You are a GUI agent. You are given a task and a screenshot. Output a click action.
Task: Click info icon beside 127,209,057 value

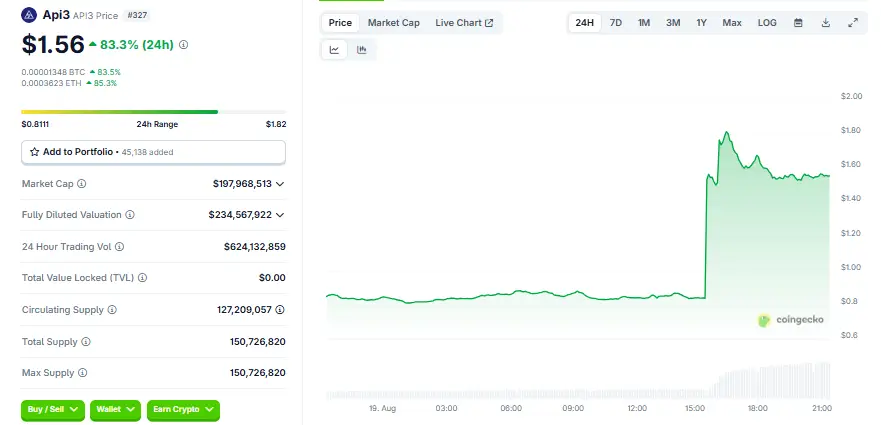pos(280,310)
